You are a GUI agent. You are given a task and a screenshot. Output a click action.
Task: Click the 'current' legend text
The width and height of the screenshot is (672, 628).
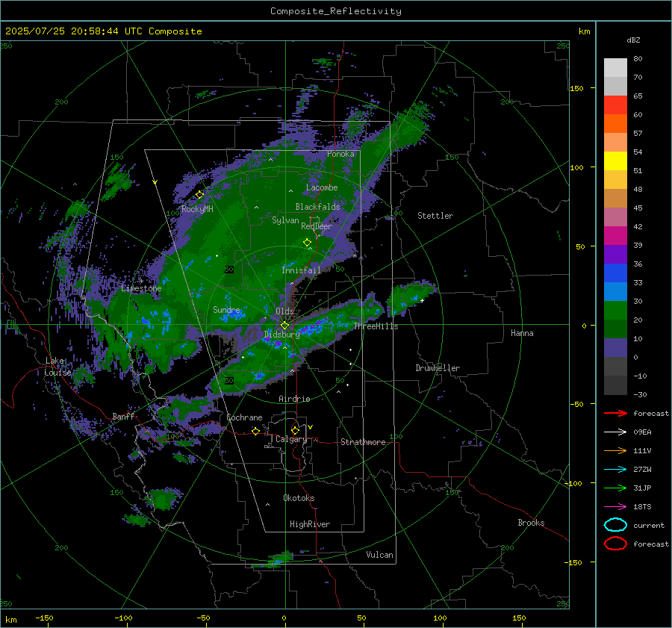click(649, 525)
